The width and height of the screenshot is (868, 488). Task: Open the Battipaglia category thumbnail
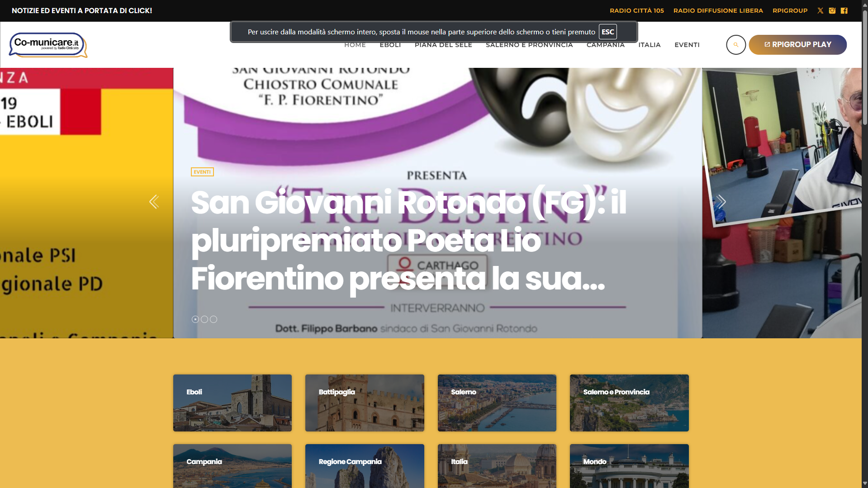click(365, 403)
